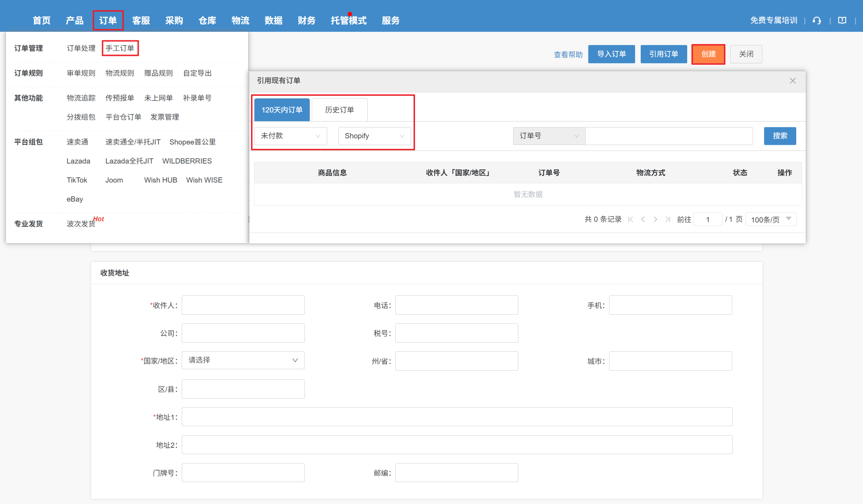Click the next page arrow

click(655, 219)
